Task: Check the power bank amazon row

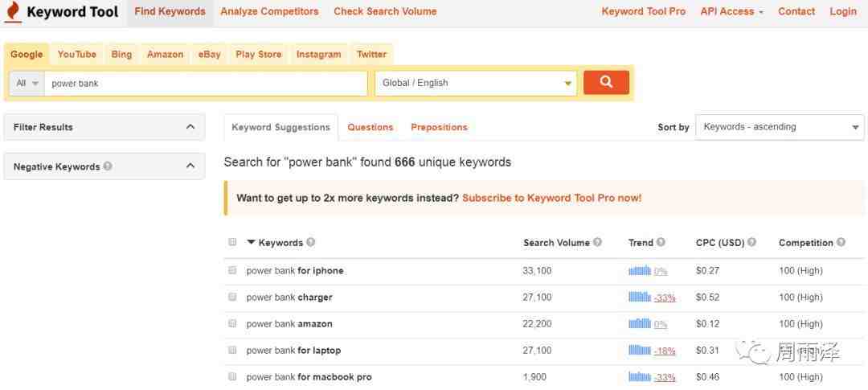Action: (232, 323)
